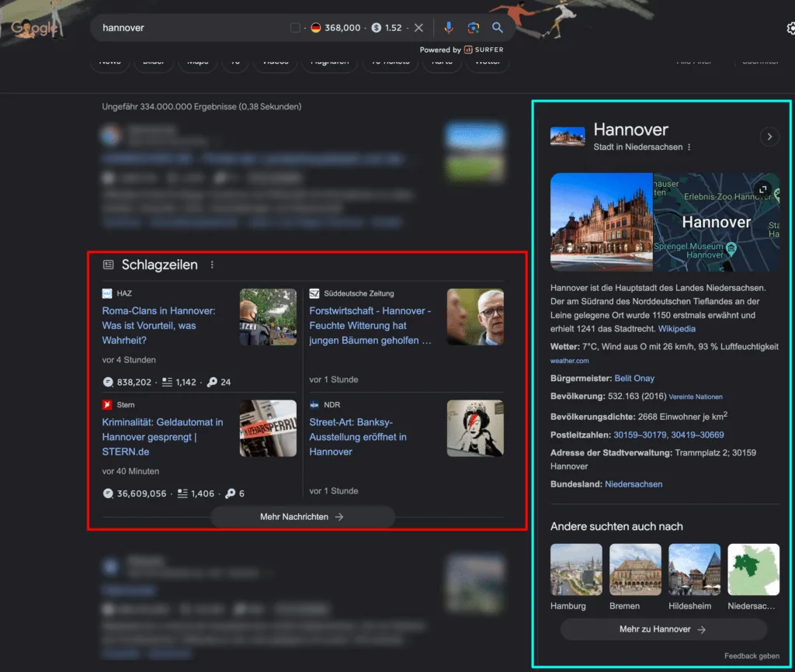The image size is (795, 672).
Task: Open postal codes 30159–30179 link
Action: [640, 435]
